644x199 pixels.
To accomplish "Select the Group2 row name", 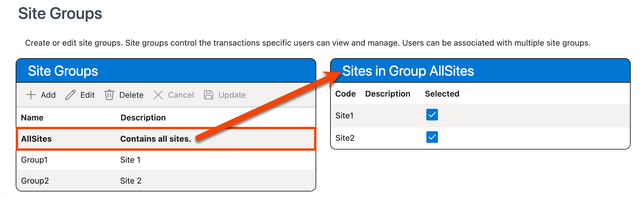I will point(35,181).
